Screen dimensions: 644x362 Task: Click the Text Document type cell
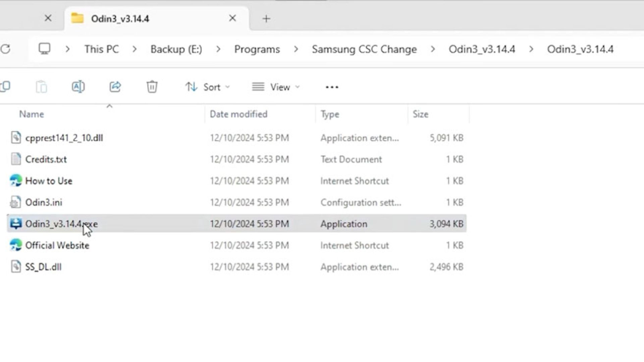351,159
